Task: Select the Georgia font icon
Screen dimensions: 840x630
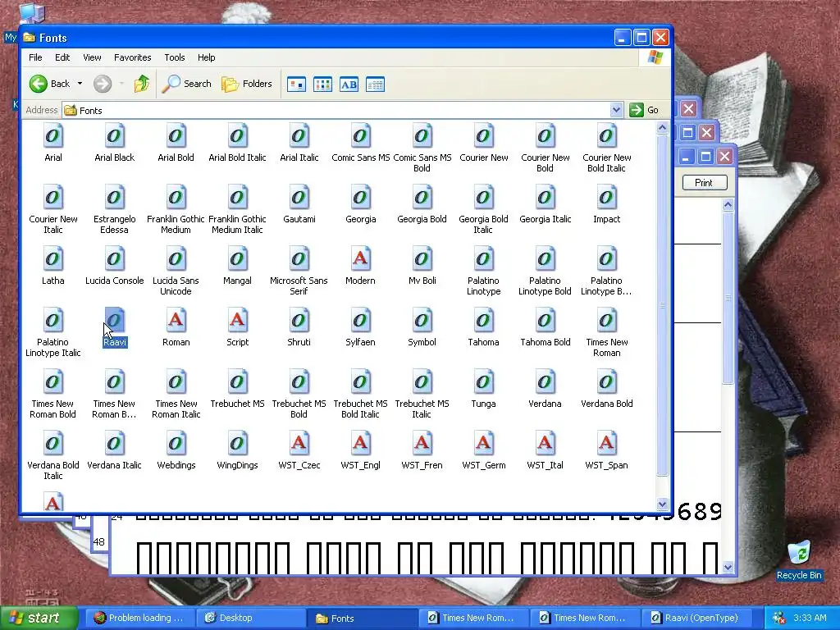Action: point(361,198)
